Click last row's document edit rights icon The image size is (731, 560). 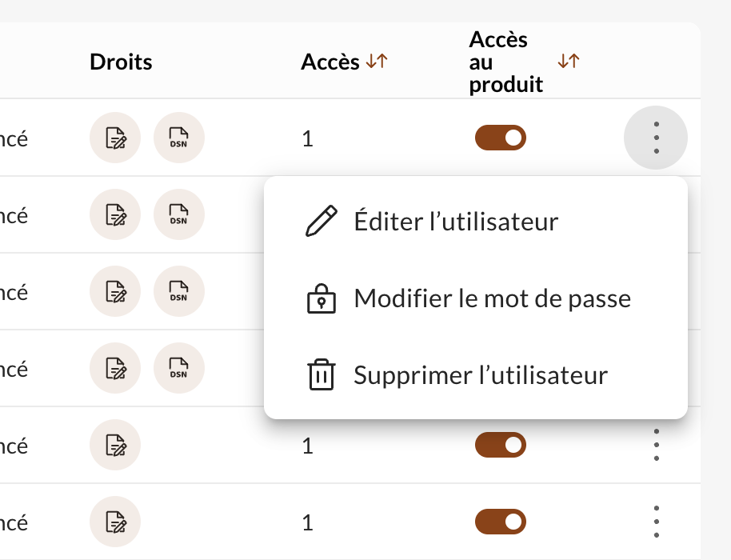(115, 522)
